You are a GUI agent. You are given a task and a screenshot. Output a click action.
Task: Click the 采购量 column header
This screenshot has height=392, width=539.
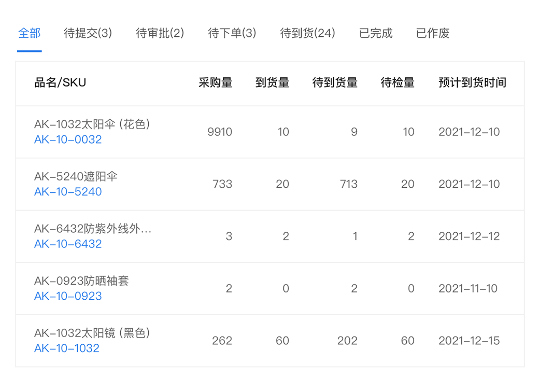(x=216, y=83)
